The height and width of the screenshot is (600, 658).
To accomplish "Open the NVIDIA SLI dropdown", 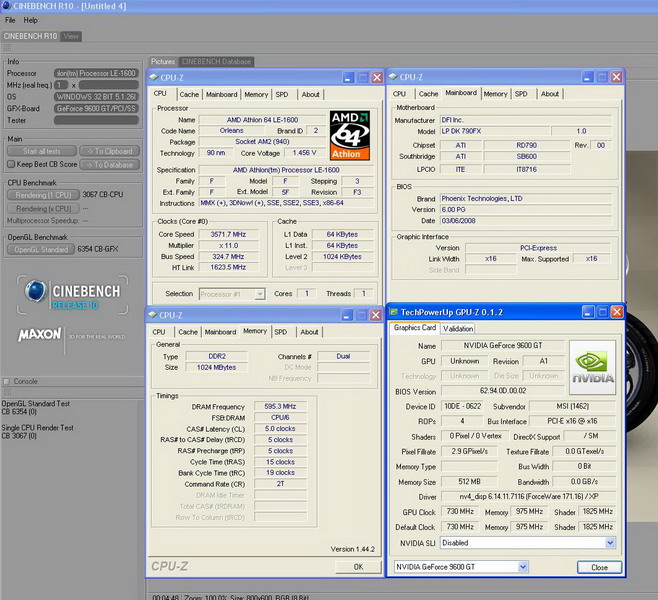I will click(x=610, y=542).
